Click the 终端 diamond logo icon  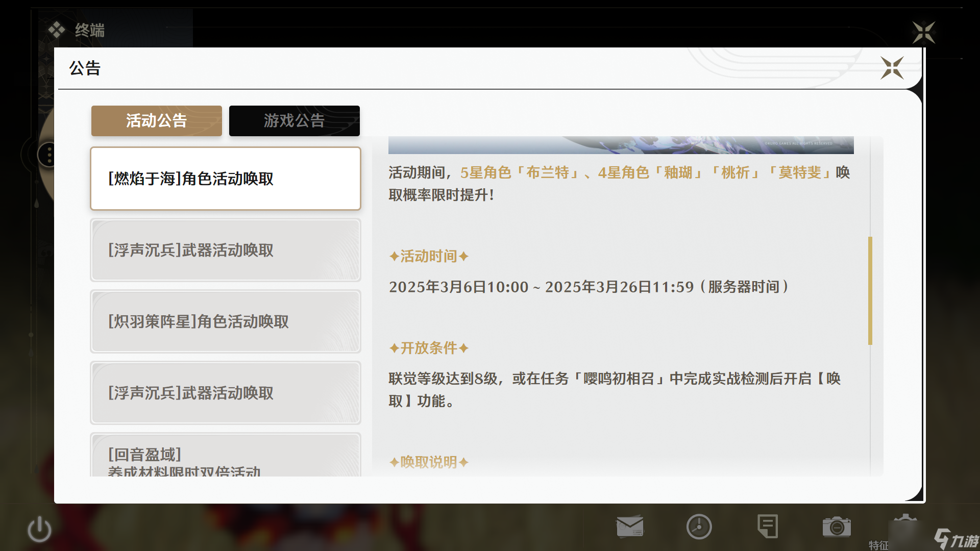[57, 30]
